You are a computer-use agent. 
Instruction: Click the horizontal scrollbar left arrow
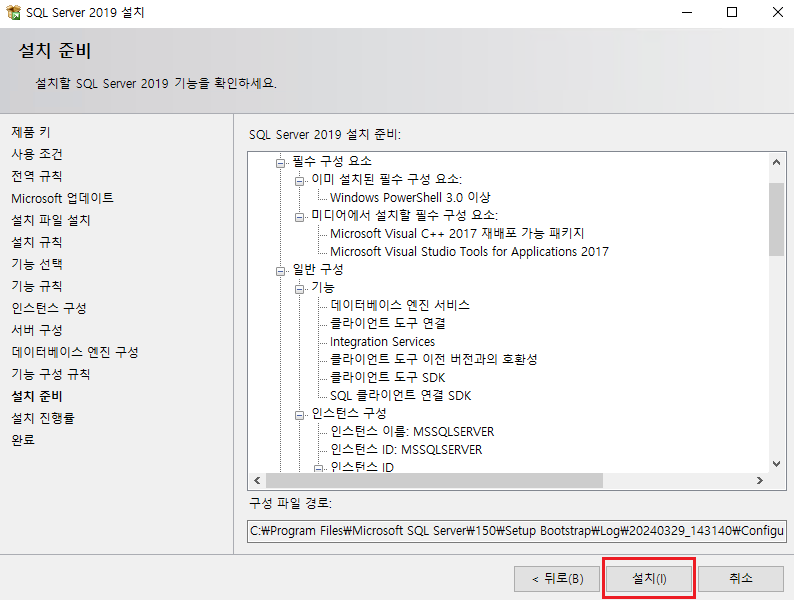(x=257, y=481)
